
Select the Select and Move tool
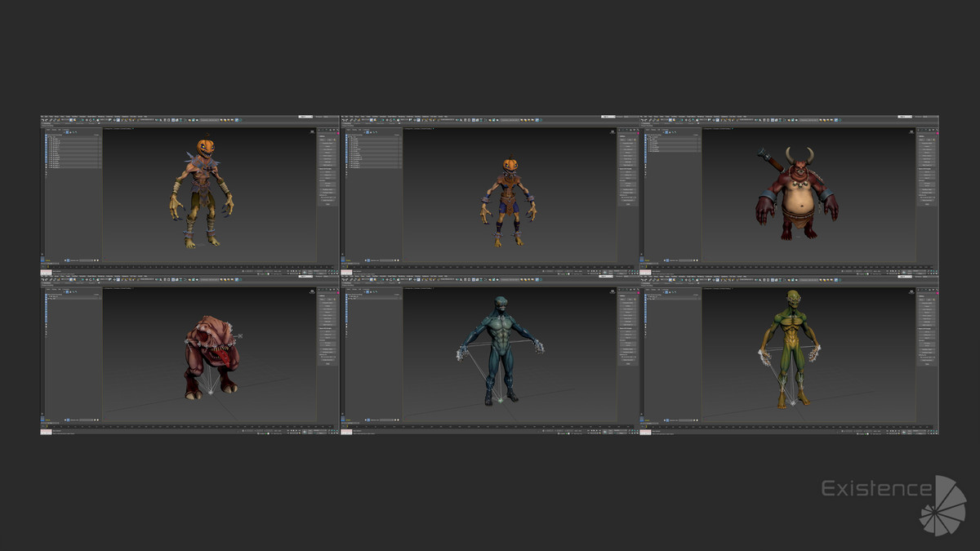click(x=87, y=120)
